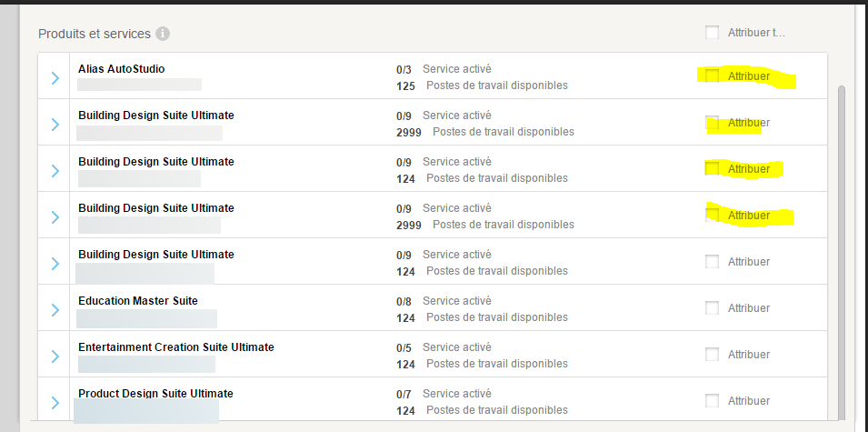Expand the first Building Design Suite Ultimate row
Screen dimensions: 868x432
[55, 124]
